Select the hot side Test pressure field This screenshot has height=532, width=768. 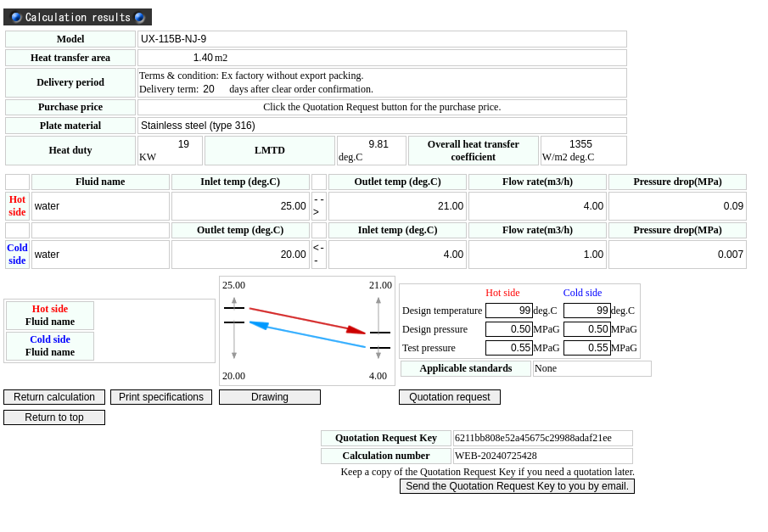click(508, 348)
